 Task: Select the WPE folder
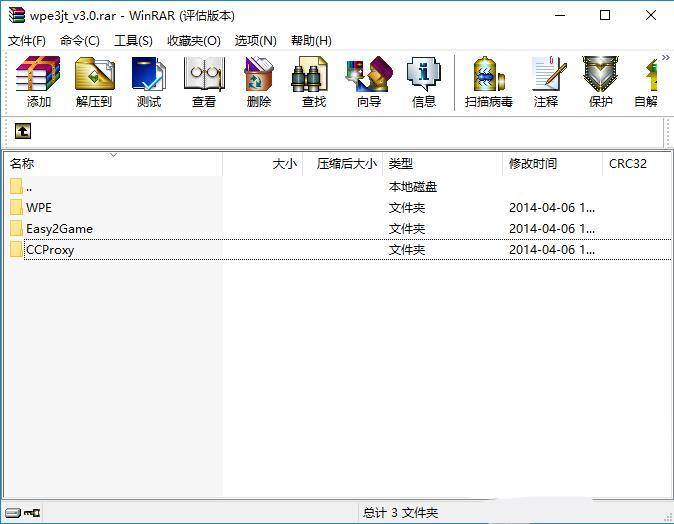tap(339, 208)
